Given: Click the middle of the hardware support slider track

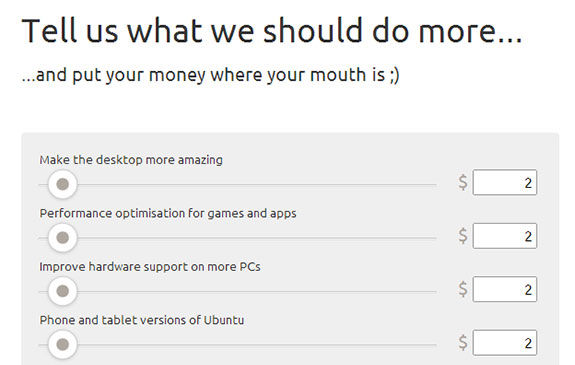Looking at the screenshot, I should [x=238, y=292].
